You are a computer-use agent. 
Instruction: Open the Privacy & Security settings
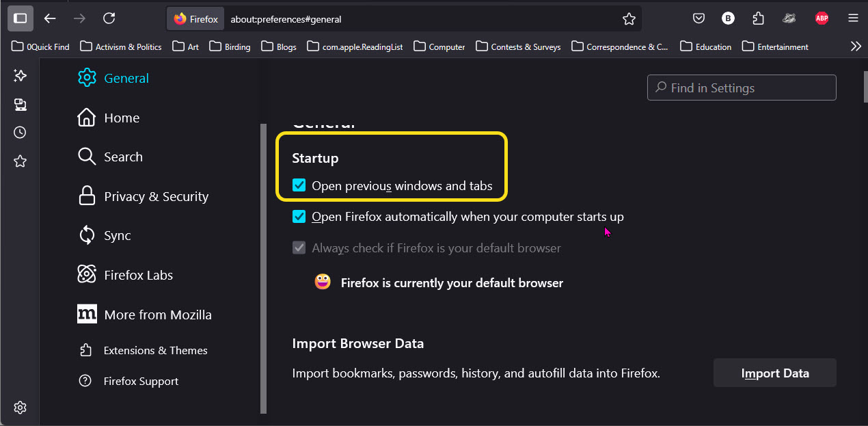click(x=144, y=196)
